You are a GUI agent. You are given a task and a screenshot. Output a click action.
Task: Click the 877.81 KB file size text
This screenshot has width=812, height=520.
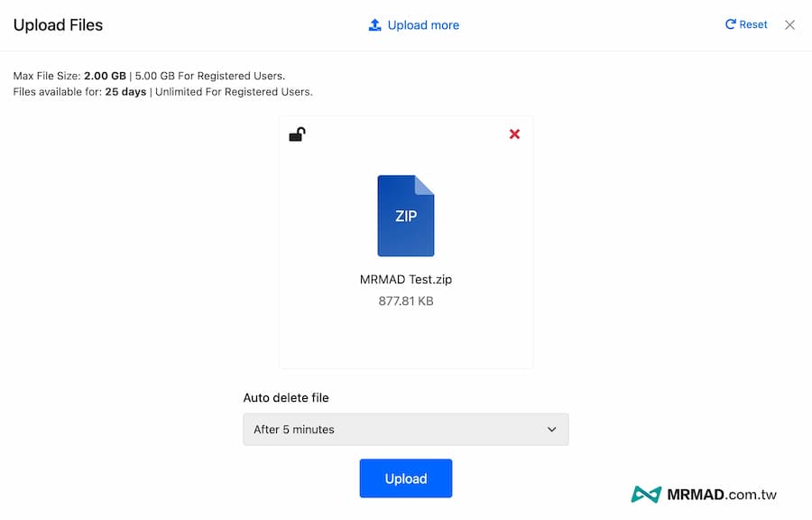pyautogui.click(x=406, y=301)
